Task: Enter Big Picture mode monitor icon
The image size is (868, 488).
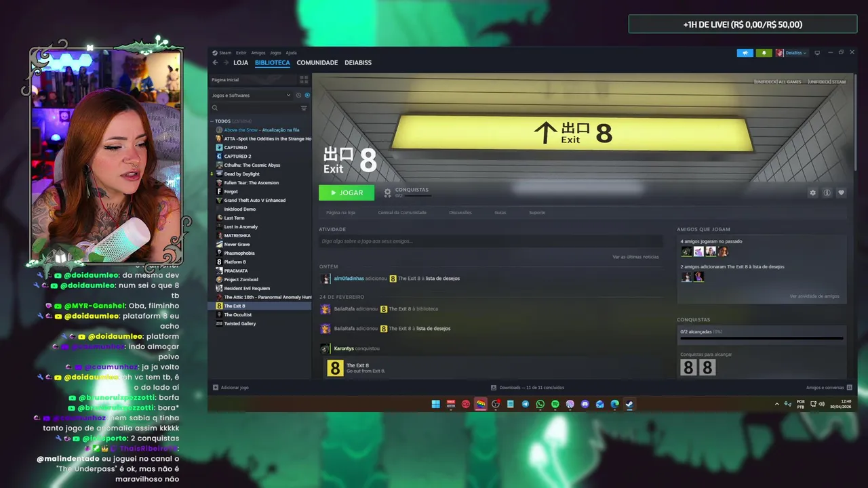Action: click(817, 53)
